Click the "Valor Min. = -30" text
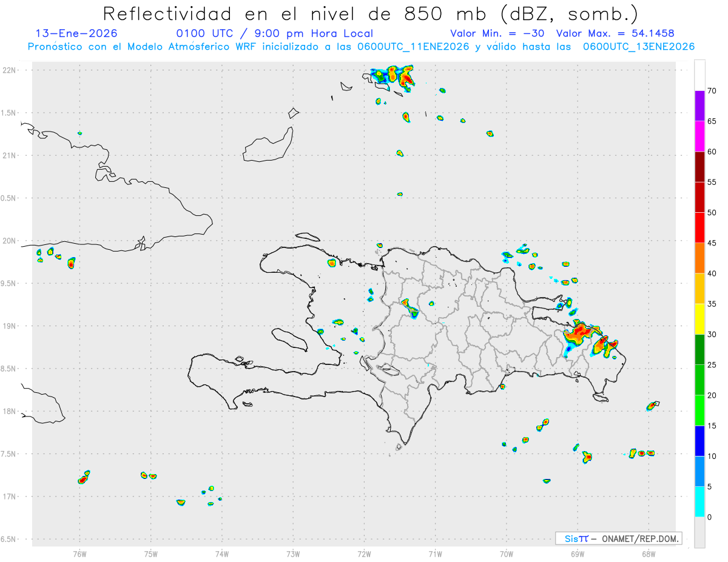 point(497,33)
